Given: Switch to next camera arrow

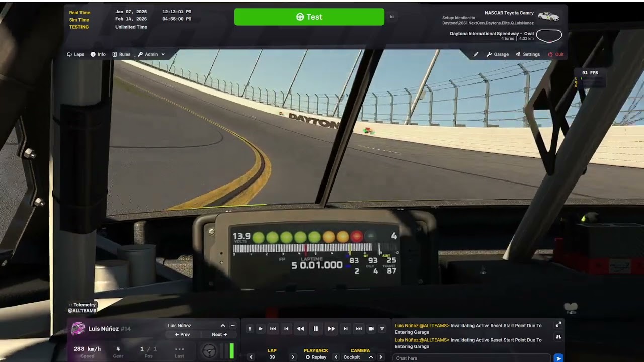Looking at the screenshot, I should (381, 357).
